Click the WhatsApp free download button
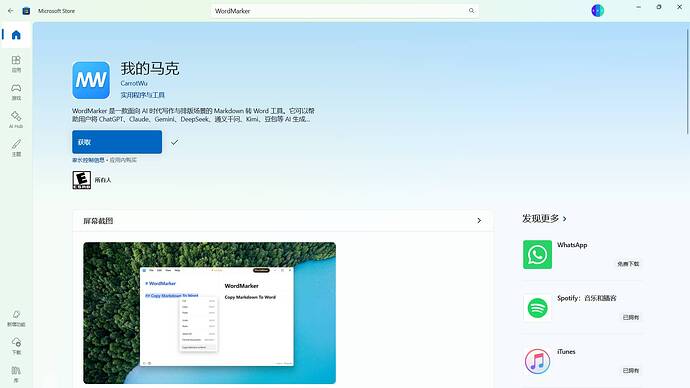 pyautogui.click(x=628, y=264)
